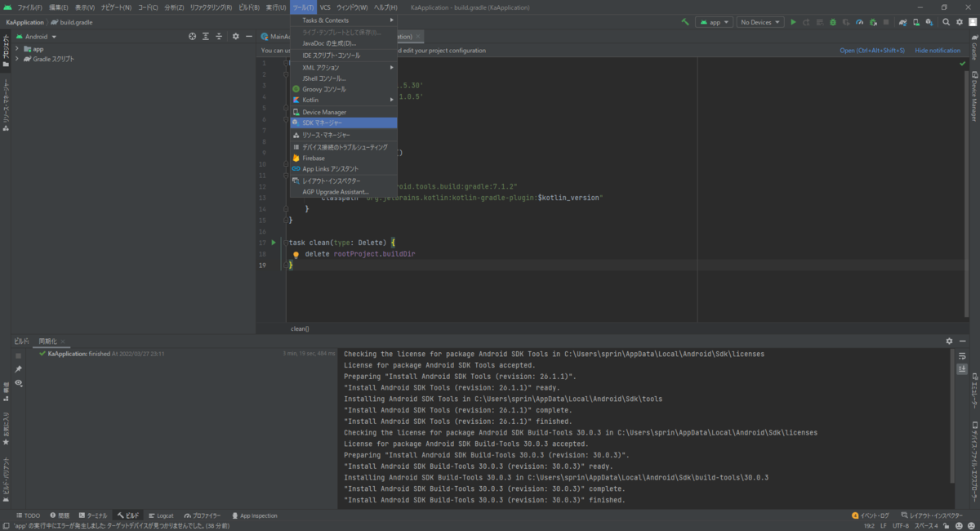Click the eye view options icon in build panel
Image resolution: width=980 pixels, height=531 pixels.
tap(18, 382)
